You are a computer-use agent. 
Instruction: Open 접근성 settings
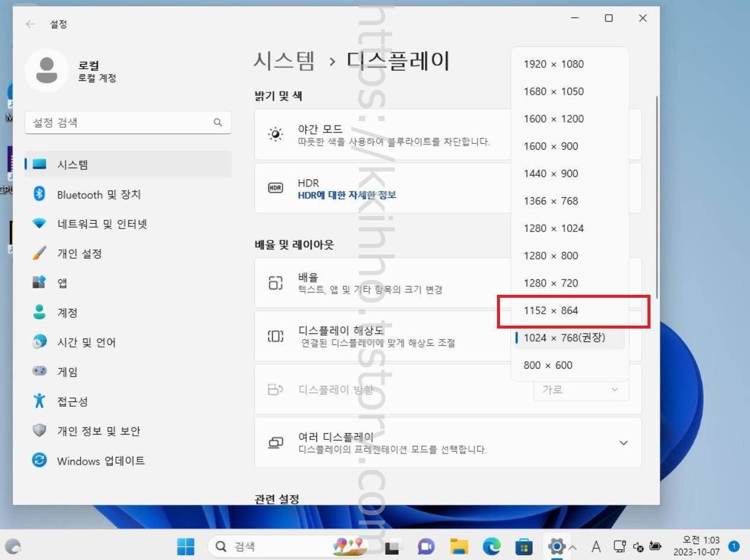coord(128,401)
